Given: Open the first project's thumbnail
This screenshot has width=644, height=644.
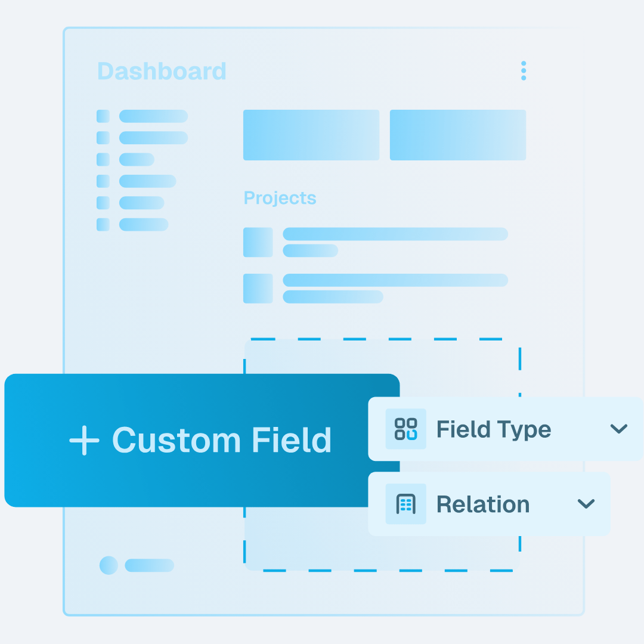Looking at the screenshot, I should point(258,242).
